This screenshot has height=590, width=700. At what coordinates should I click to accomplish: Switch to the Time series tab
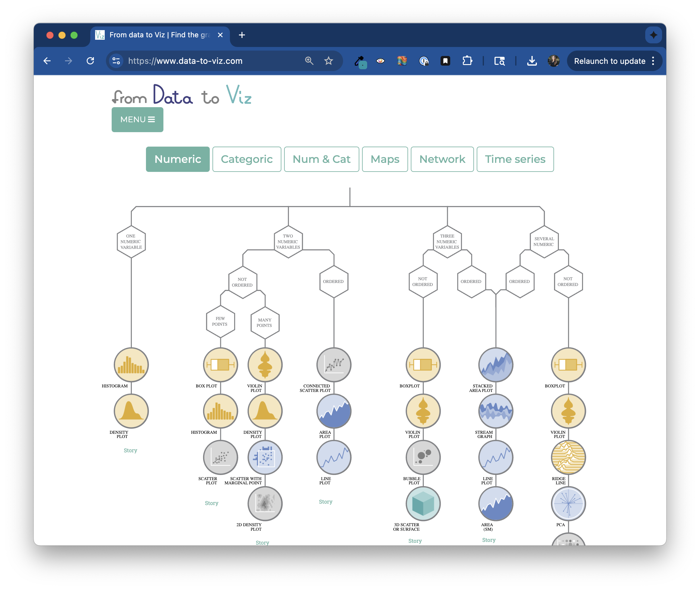(x=515, y=159)
